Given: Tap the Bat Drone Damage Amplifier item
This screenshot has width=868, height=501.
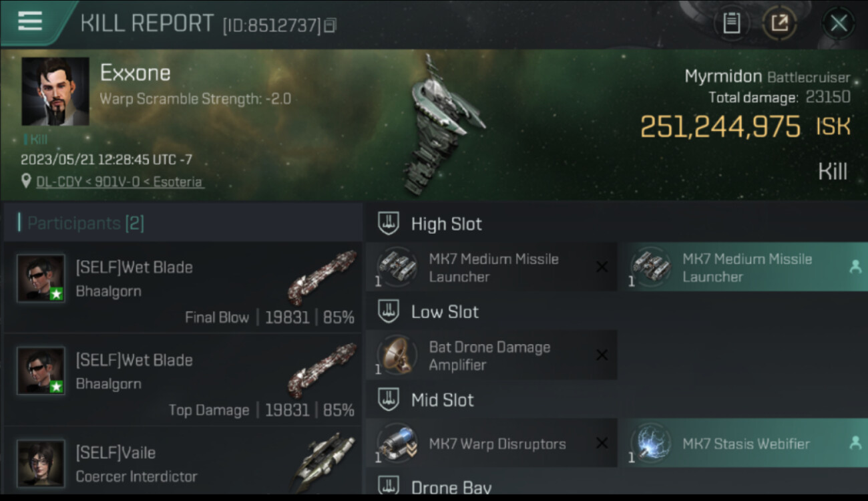Looking at the screenshot, I should [491, 355].
